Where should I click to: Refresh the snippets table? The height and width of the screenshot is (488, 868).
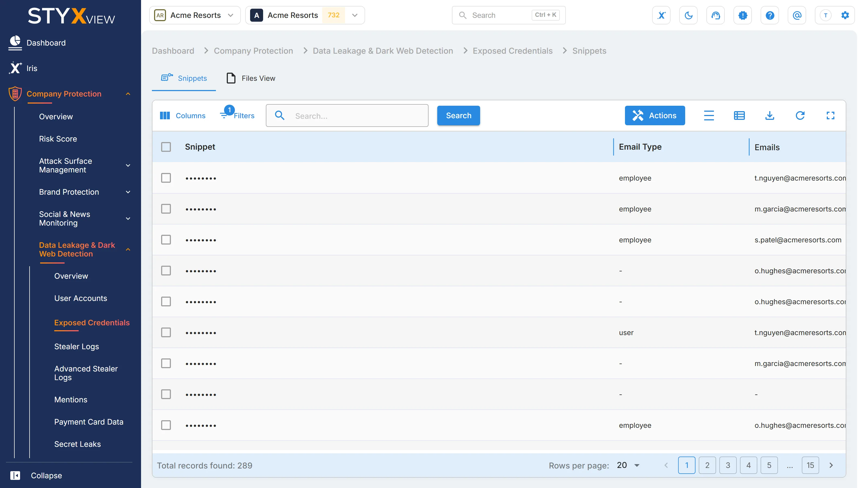point(800,115)
